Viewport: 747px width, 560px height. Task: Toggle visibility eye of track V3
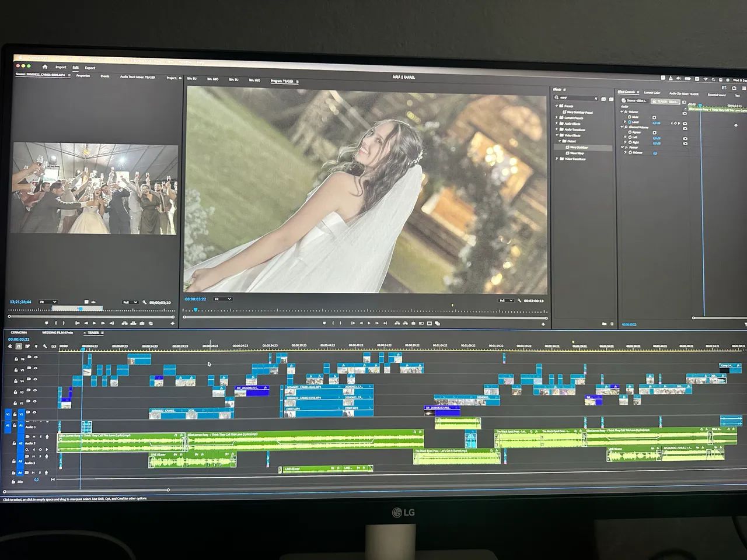pyautogui.click(x=34, y=390)
